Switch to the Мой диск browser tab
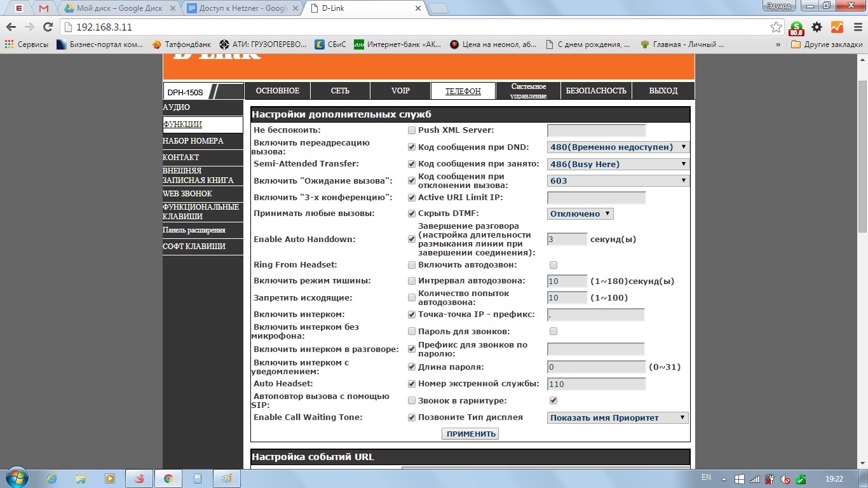 point(119,8)
